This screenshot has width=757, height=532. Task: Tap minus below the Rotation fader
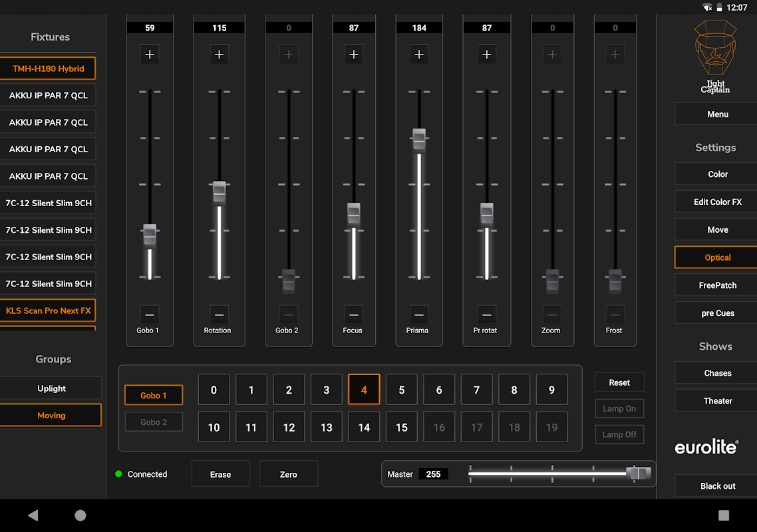point(219,315)
